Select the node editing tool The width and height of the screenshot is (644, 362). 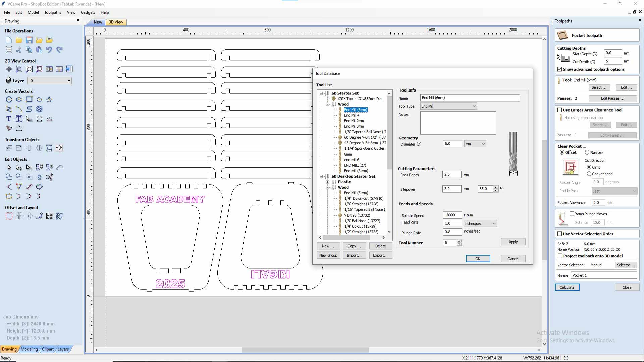click(x=19, y=167)
